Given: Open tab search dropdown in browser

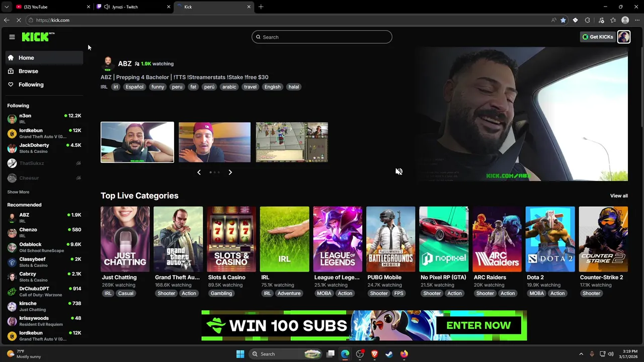Looking at the screenshot, I should coord(6,7).
